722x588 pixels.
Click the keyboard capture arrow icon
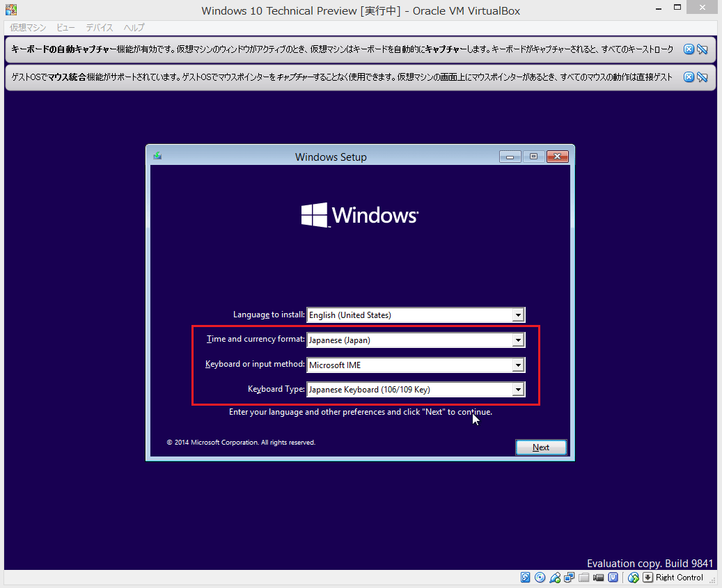pos(648,578)
